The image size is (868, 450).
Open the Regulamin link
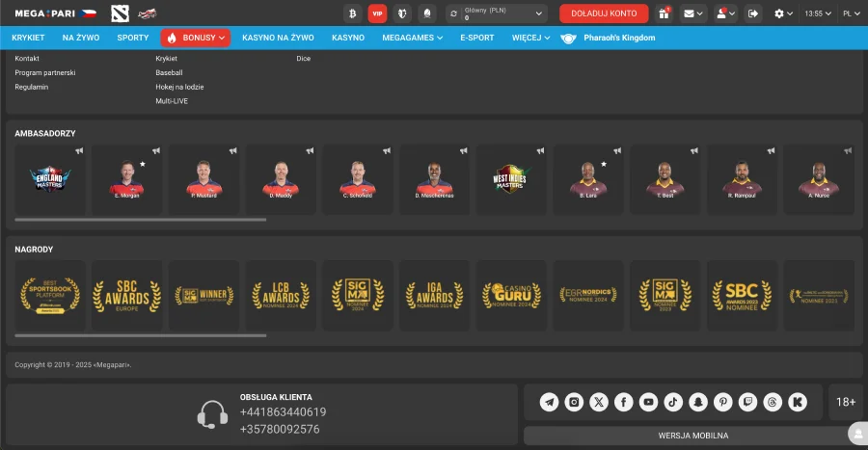pyautogui.click(x=32, y=87)
